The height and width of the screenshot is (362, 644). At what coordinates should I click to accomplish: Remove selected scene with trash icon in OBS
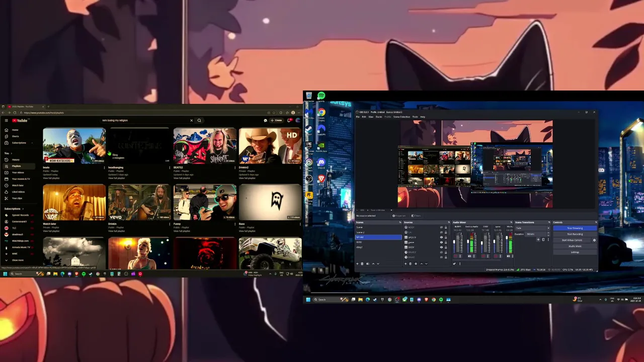click(362, 263)
